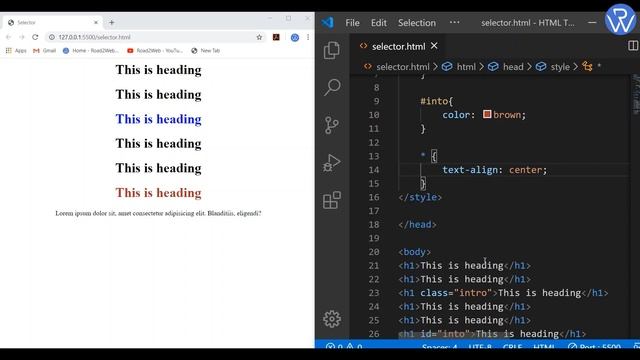
Task: Click the body tag on line 20
Action: (414, 252)
